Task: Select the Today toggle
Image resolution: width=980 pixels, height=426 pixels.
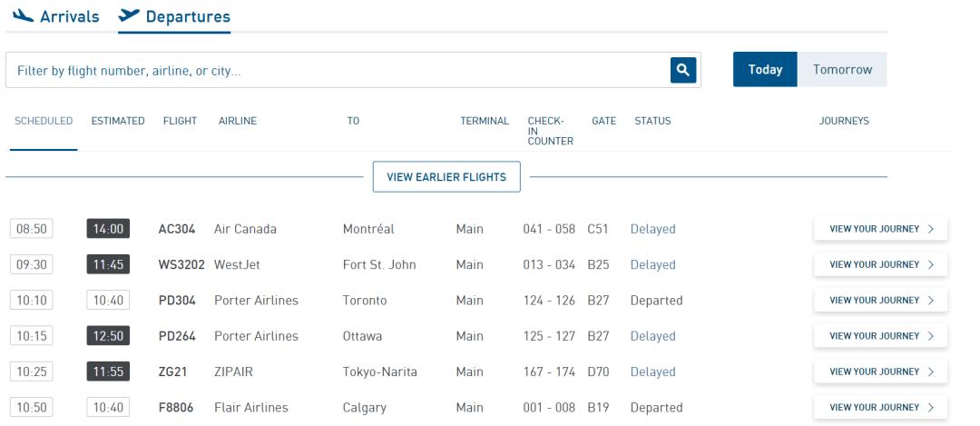Action: point(765,69)
